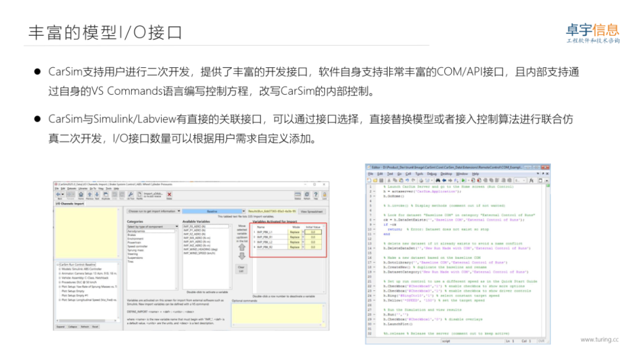The image size is (644, 362).
Task: Click the Save icon in Editor toolbar
Action: [381, 180]
